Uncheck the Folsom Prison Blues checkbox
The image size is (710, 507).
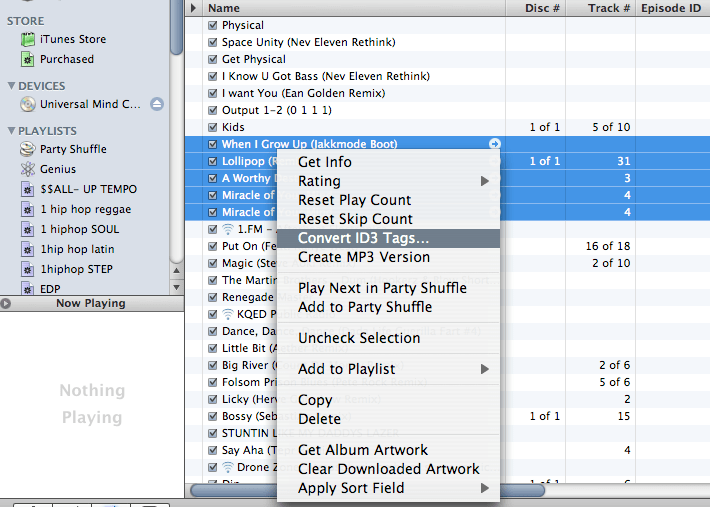click(x=212, y=382)
